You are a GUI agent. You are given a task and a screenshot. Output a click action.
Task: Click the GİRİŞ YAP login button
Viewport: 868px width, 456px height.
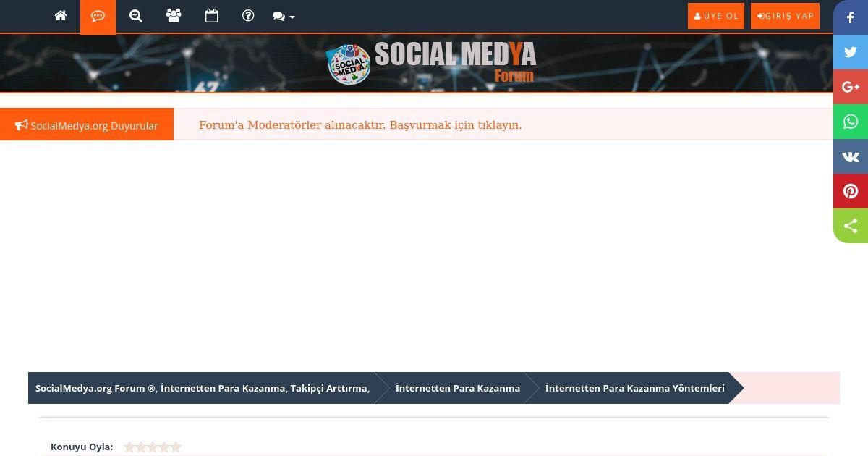(785, 16)
